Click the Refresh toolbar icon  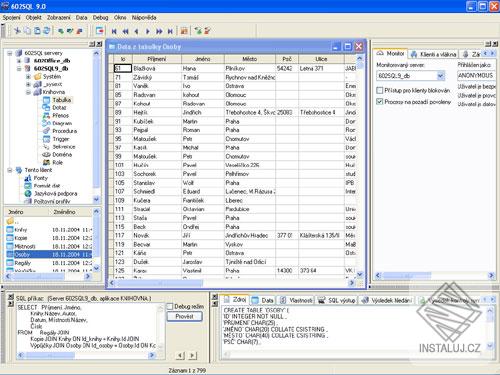coord(47,31)
